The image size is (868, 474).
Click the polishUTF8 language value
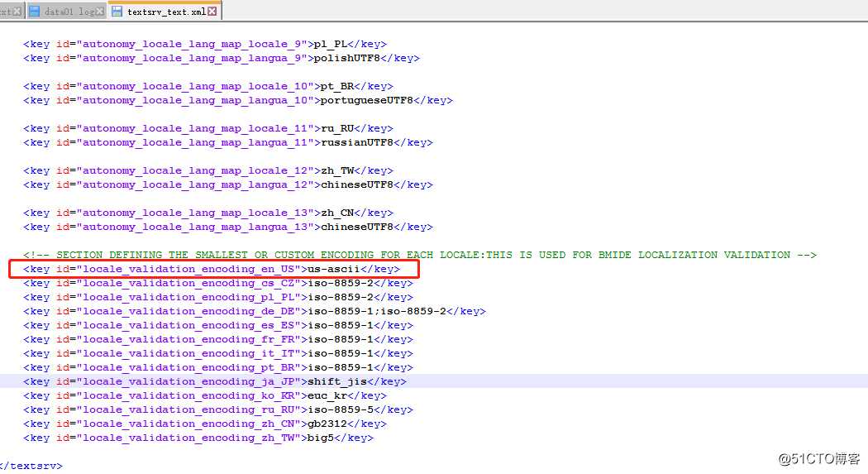pyautogui.click(x=347, y=58)
